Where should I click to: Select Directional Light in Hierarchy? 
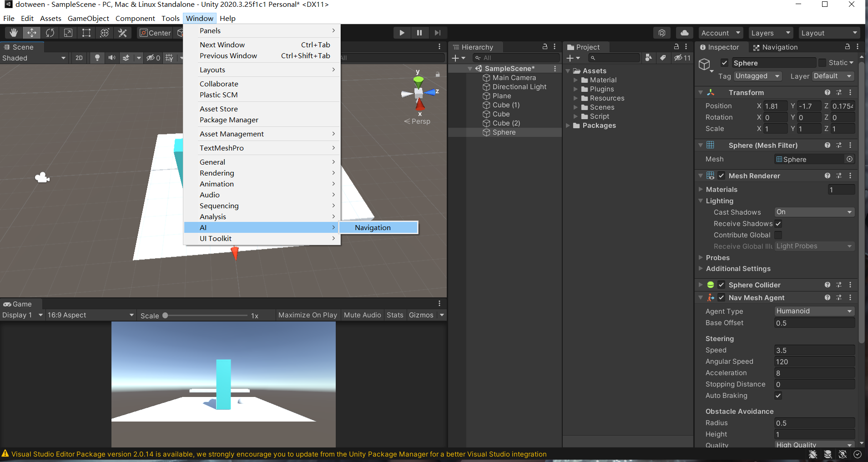[x=519, y=86]
